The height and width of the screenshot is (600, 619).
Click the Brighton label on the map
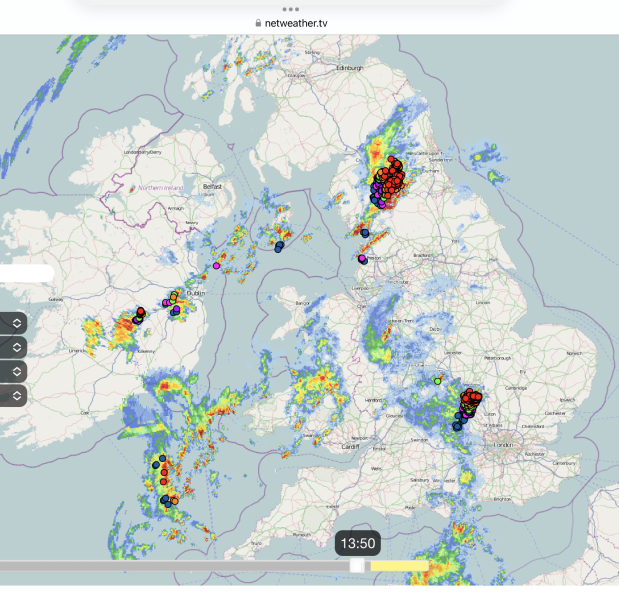point(502,499)
